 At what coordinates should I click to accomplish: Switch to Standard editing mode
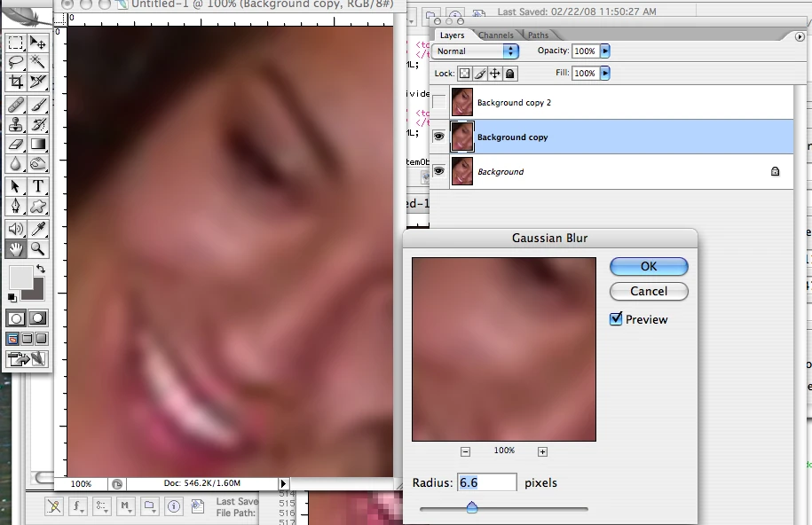16,317
